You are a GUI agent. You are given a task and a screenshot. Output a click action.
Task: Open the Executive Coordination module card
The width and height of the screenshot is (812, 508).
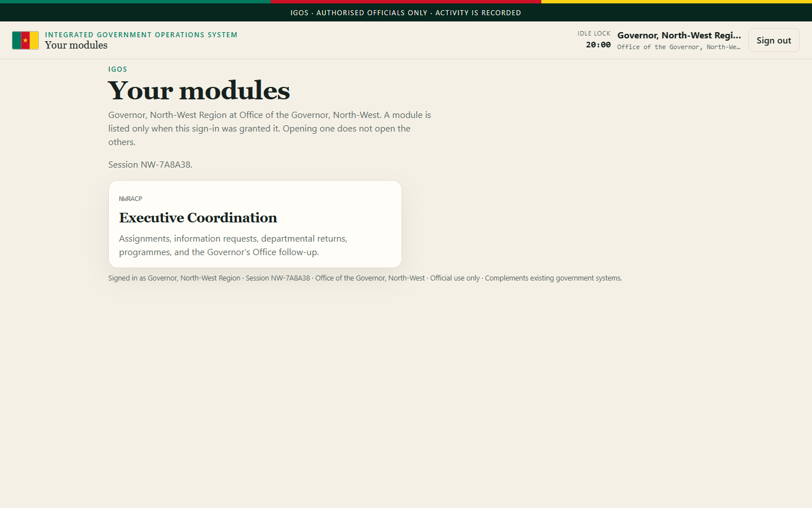[x=255, y=224]
